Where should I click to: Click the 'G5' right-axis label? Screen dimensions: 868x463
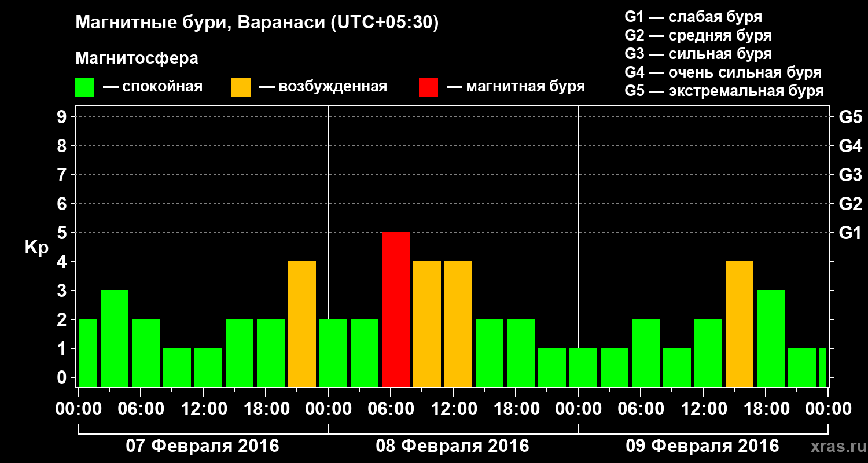pyautogui.click(x=850, y=117)
